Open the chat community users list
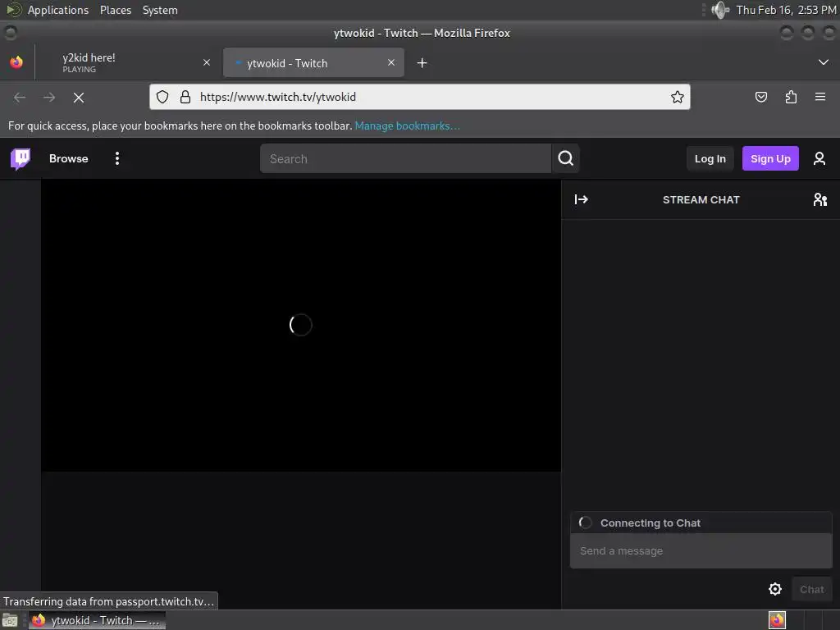 [x=819, y=199]
